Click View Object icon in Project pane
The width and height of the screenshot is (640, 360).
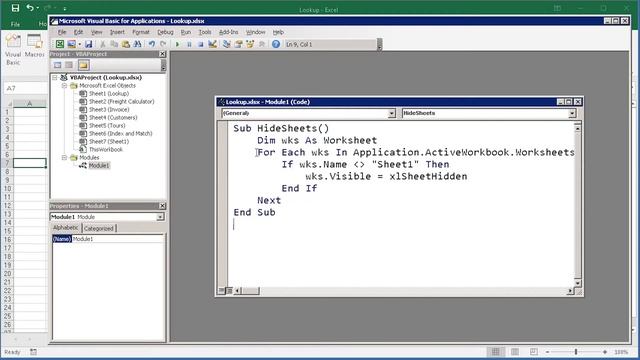(x=69, y=65)
